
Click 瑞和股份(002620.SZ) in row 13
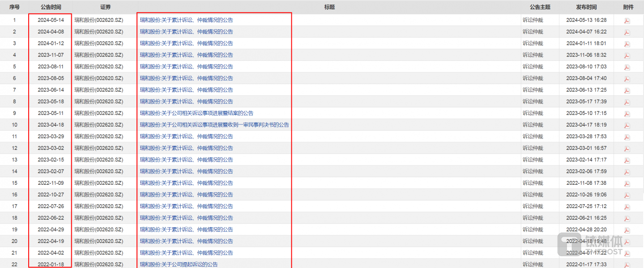[x=98, y=160]
